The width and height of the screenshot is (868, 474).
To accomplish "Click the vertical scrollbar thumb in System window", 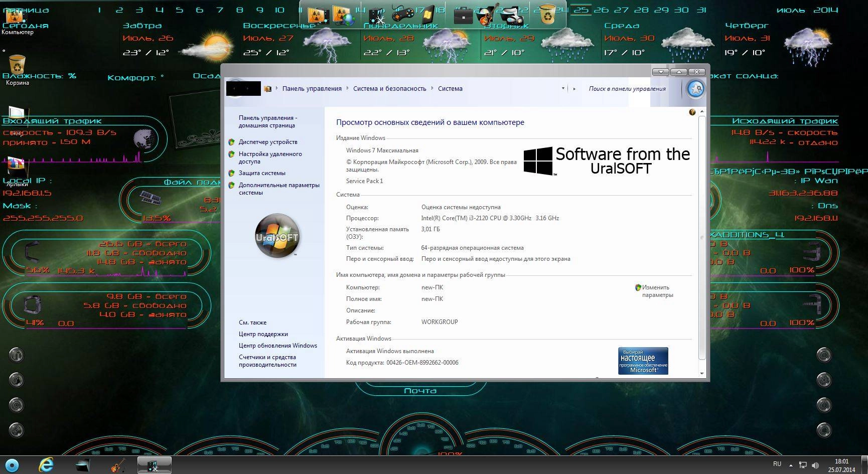I will (702, 238).
